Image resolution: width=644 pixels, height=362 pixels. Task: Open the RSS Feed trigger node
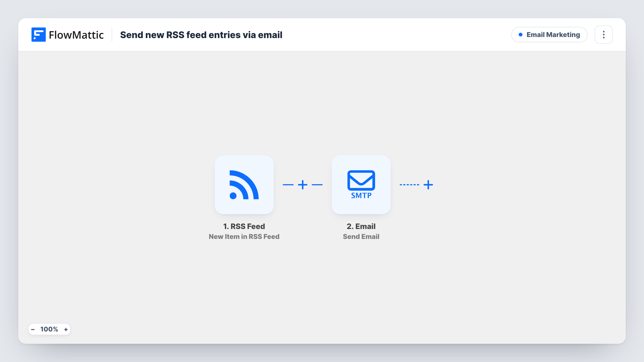coord(244,184)
